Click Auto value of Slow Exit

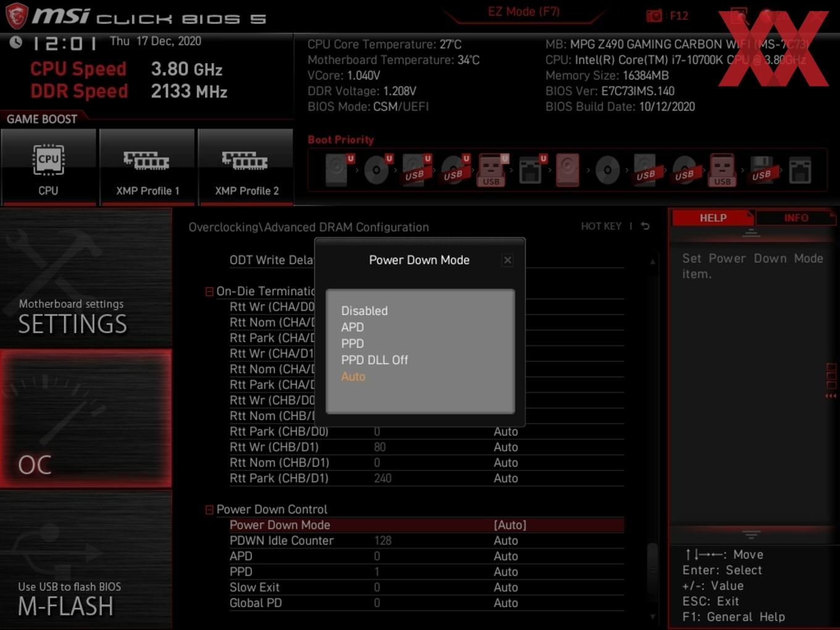[x=506, y=587]
